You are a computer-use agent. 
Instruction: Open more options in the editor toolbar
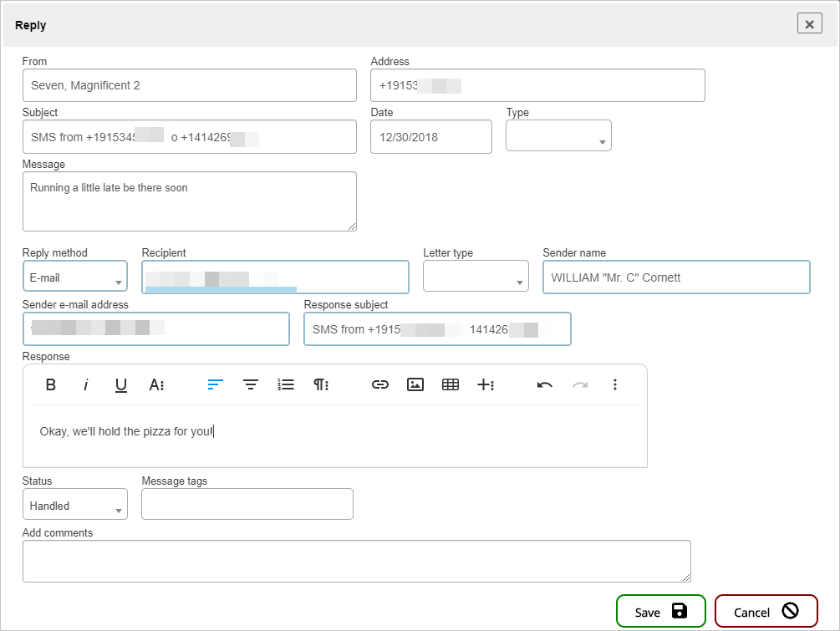(x=615, y=384)
